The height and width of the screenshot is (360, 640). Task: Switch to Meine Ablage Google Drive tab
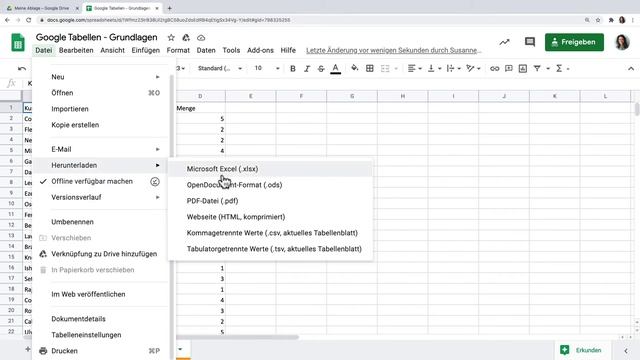[x=42, y=8]
